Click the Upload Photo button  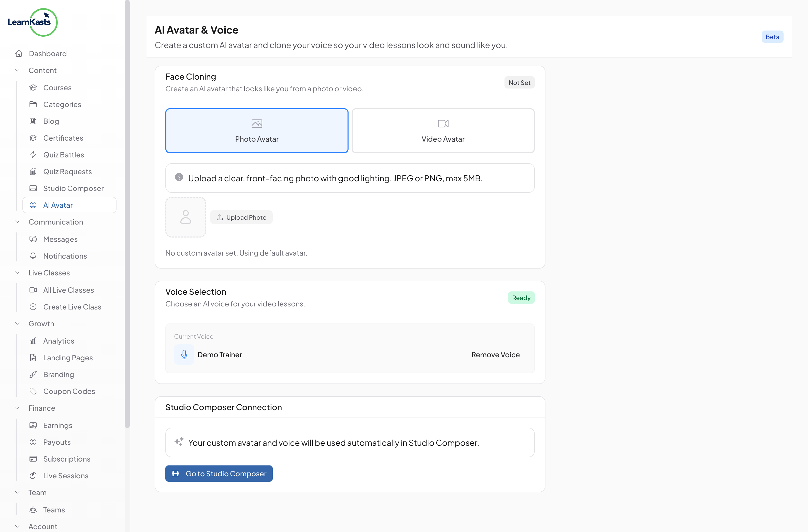pos(241,217)
